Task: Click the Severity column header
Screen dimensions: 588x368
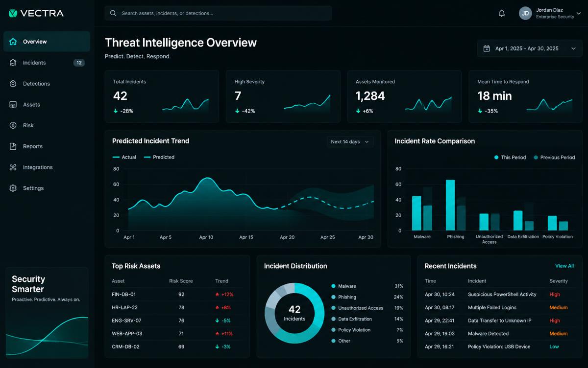Action: (x=559, y=281)
